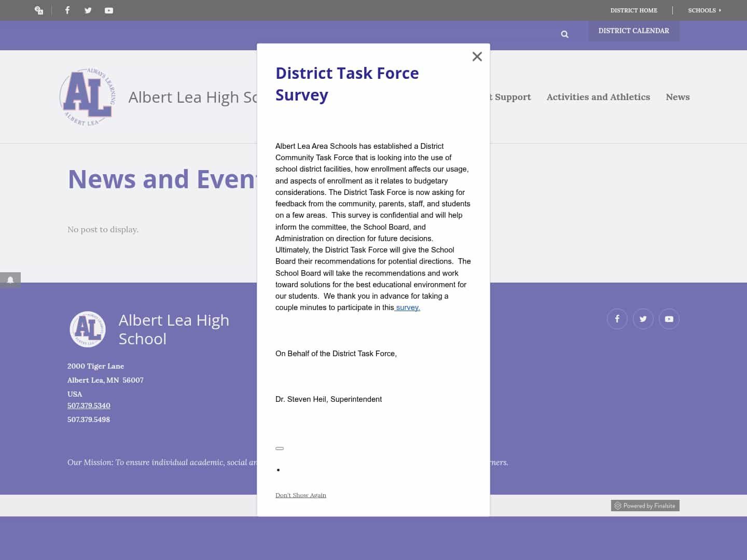
Task: Go to the News section
Action: tap(677, 97)
